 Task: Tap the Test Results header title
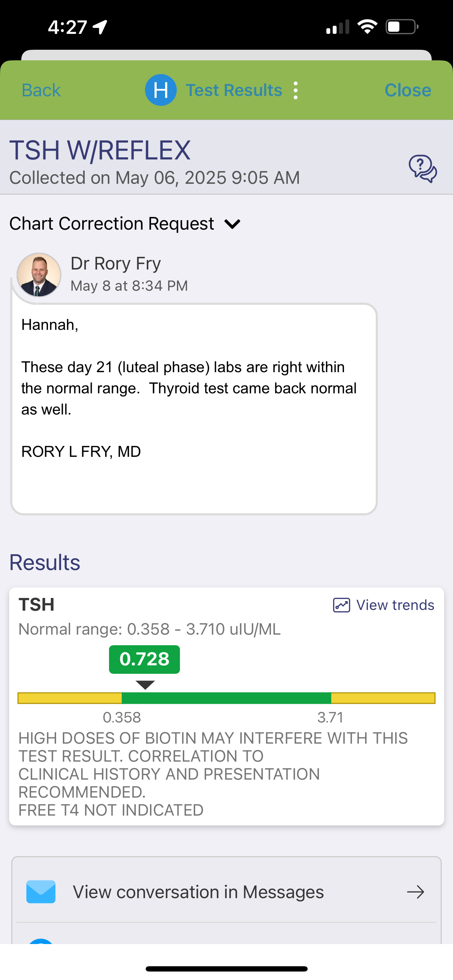click(234, 90)
